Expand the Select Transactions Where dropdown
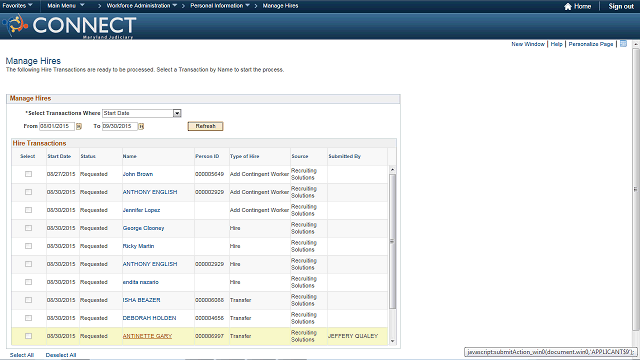The width and height of the screenshot is (640, 360). coord(177,113)
